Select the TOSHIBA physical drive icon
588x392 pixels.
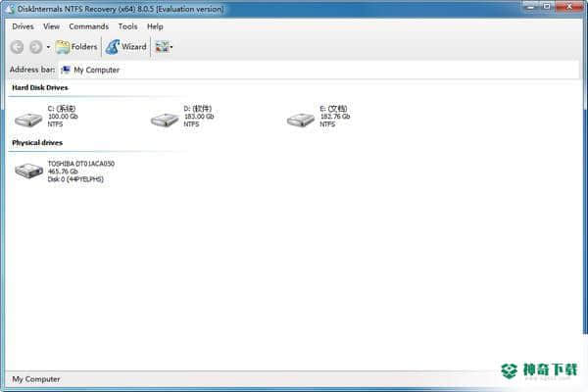28,171
